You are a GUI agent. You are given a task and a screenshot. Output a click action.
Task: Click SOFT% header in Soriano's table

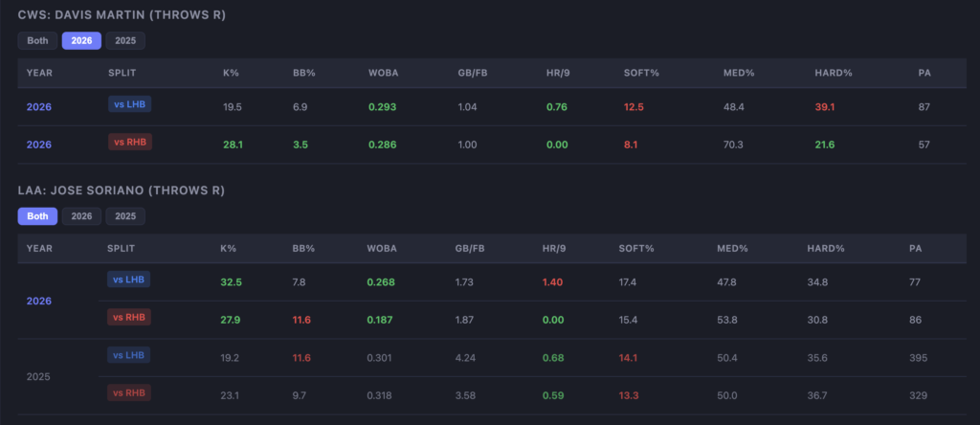coord(636,248)
